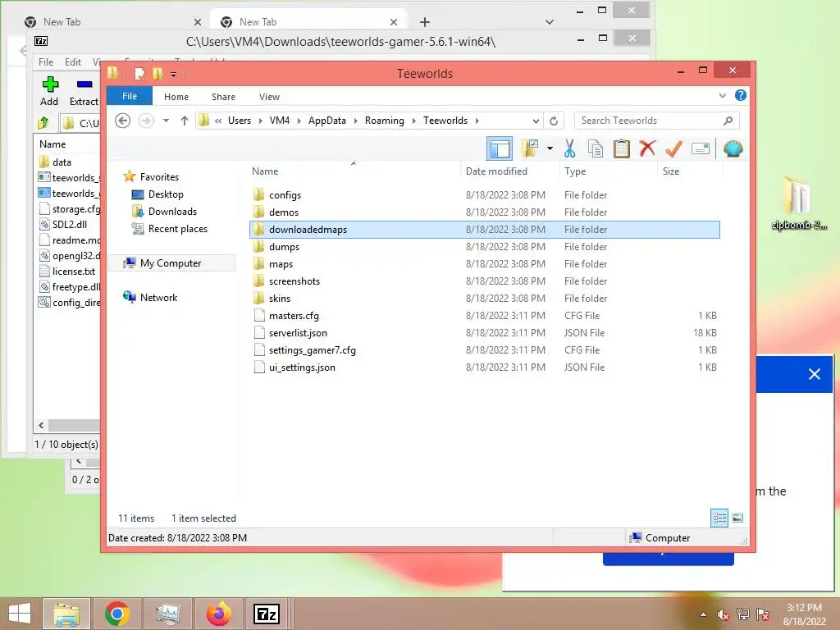Open the 7-Zip Edit menu
This screenshot has height=630, width=840.
(x=73, y=62)
